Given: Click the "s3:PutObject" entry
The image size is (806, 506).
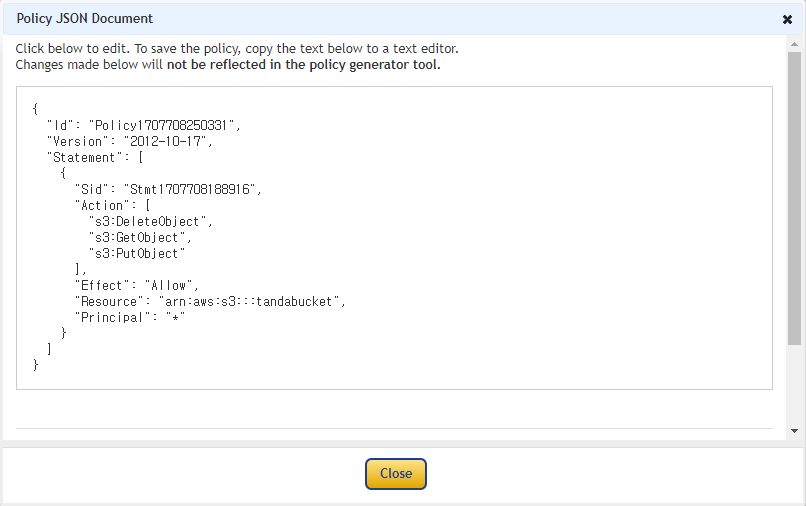Looking at the screenshot, I should [x=137, y=254].
